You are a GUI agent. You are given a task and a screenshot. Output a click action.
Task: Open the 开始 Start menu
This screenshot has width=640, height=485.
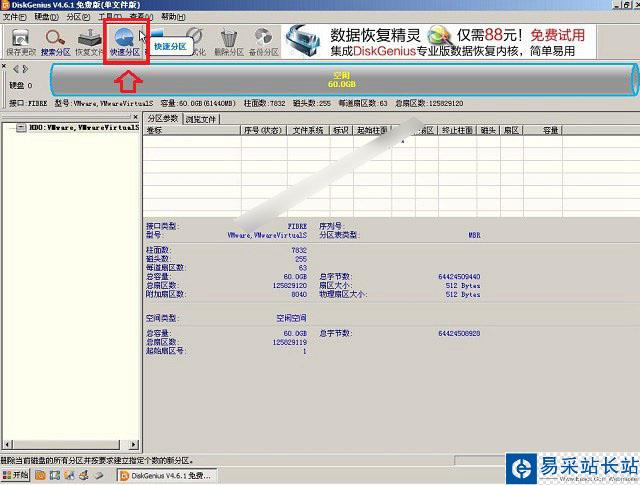16,475
